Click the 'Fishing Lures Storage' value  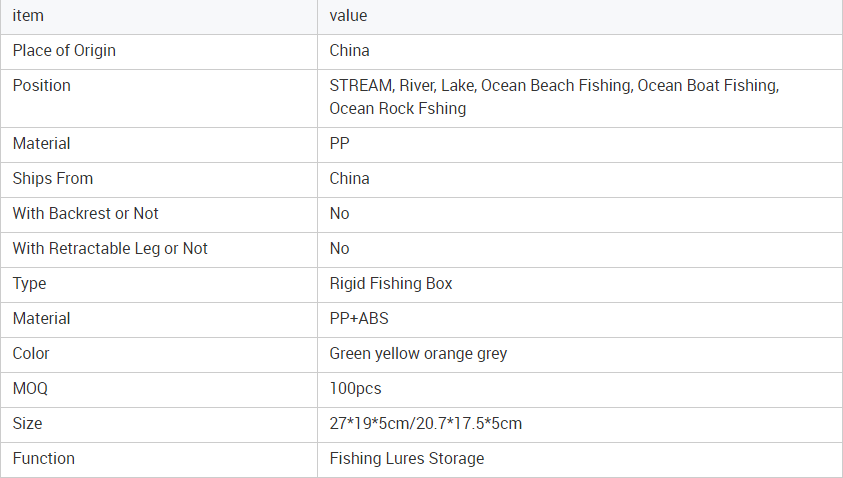407,458
